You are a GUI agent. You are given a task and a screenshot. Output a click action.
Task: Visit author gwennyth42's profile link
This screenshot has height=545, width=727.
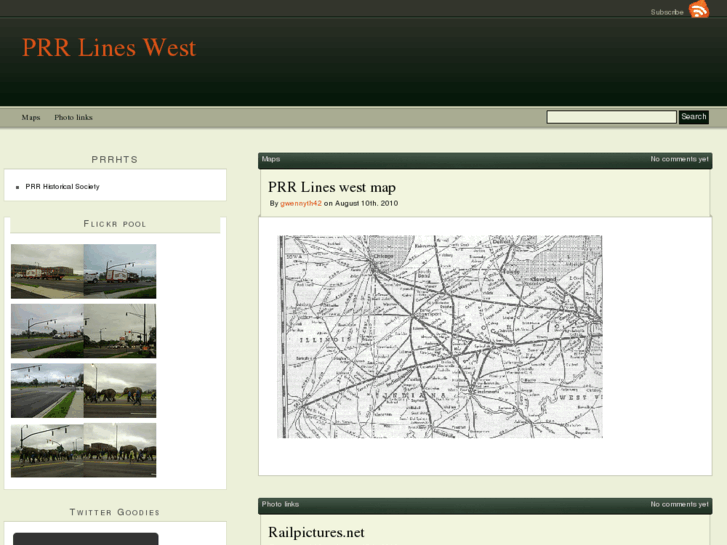point(300,203)
